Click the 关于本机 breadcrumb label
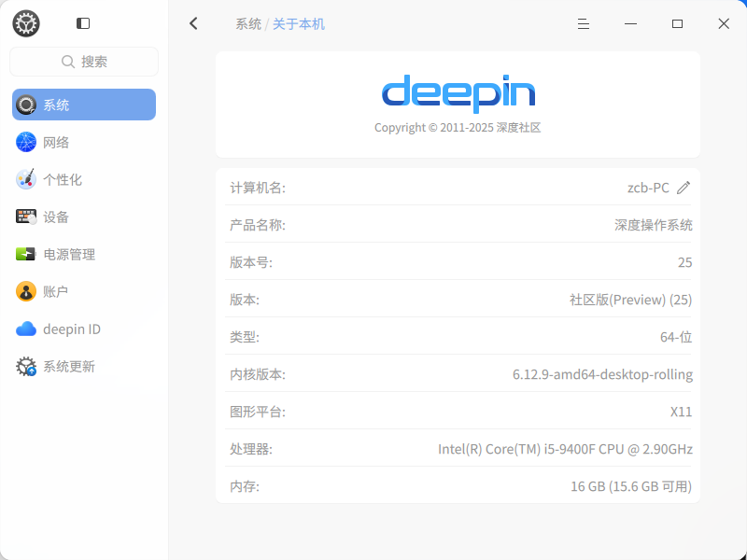The image size is (747, 560). [x=299, y=24]
